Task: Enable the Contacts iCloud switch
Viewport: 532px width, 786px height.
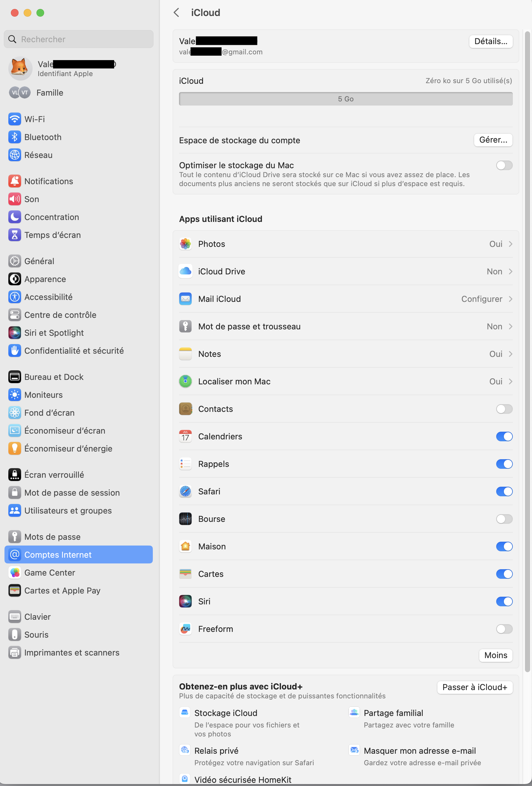Action: pyautogui.click(x=504, y=409)
